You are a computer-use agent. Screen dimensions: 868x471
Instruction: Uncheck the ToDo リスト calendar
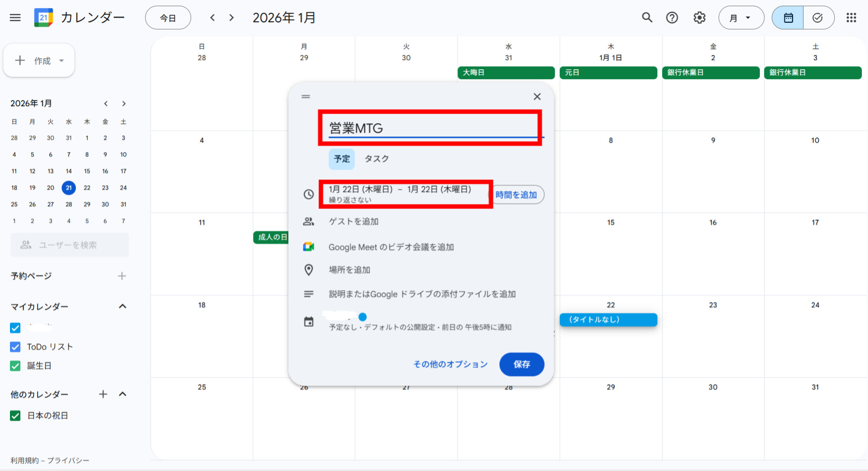coord(15,346)
